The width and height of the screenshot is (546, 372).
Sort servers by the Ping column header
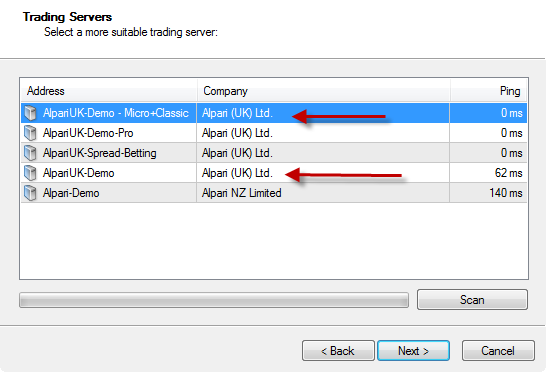[x=489, y=91]
